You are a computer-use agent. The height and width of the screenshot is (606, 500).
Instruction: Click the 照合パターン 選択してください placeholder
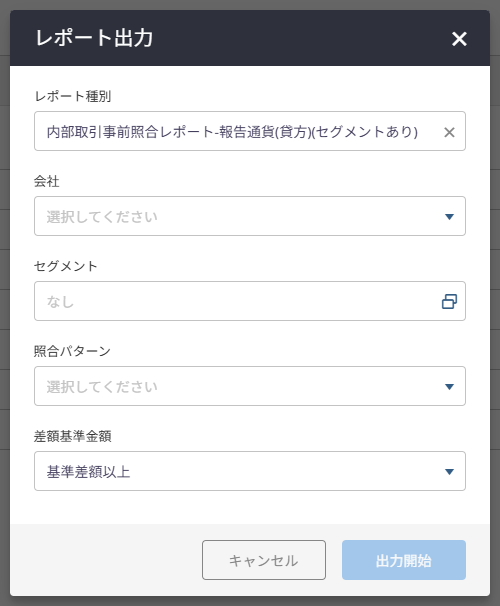pyautogui.click(x=102, y=387)
